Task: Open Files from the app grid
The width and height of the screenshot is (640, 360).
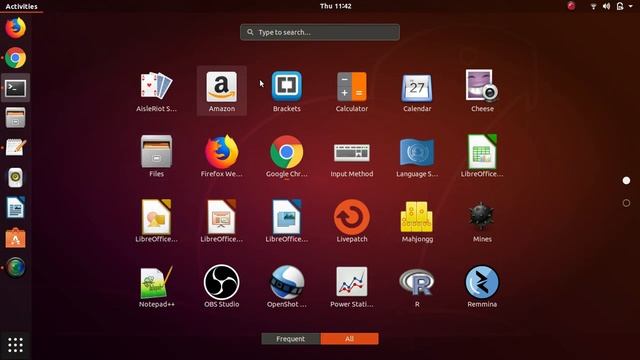Action: [x=156, y=156]
